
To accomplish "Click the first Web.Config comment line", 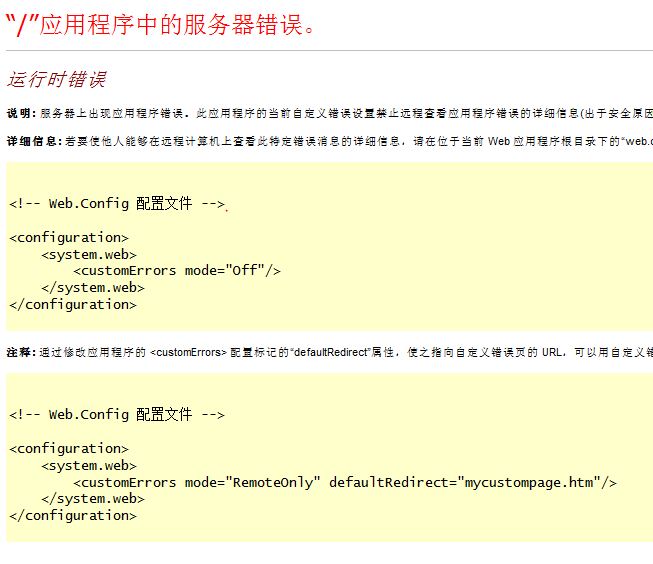I will click(x=117, y=204).
